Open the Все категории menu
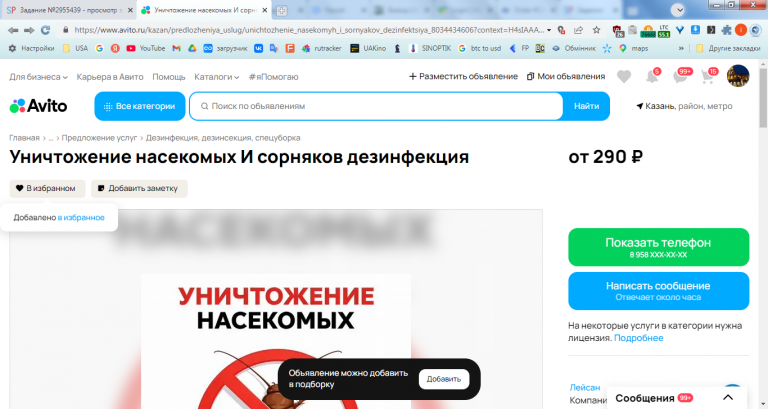The image size is (768, 409). [140, 106]
